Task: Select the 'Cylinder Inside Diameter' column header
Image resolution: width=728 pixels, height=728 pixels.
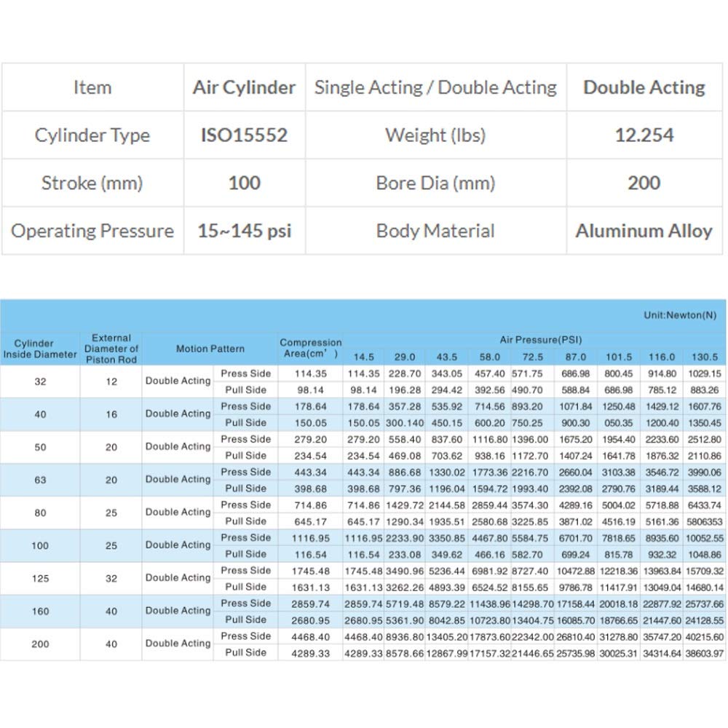Action: click(40, 349)
